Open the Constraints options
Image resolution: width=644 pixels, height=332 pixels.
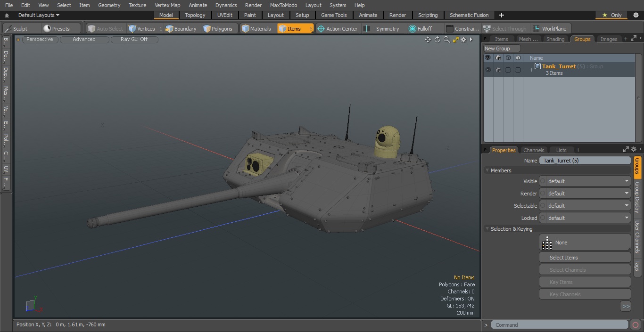463,29
